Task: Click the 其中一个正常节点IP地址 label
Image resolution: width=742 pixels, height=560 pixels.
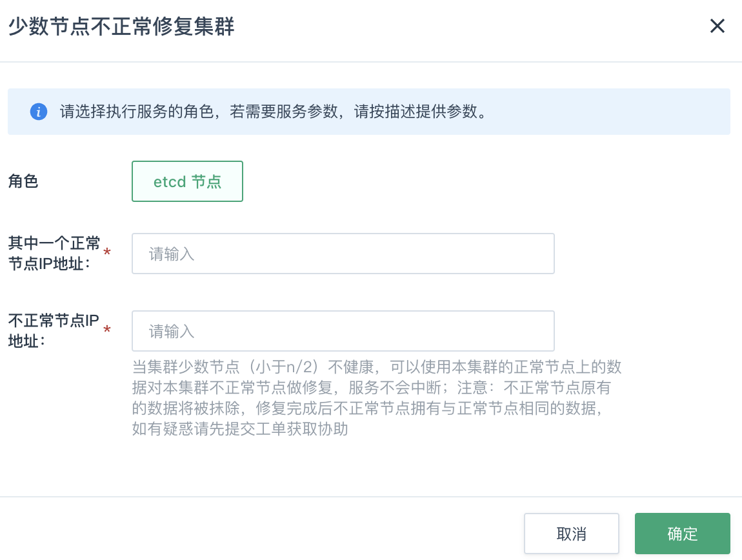Action: pyautogui.click(x=54, y=254)
